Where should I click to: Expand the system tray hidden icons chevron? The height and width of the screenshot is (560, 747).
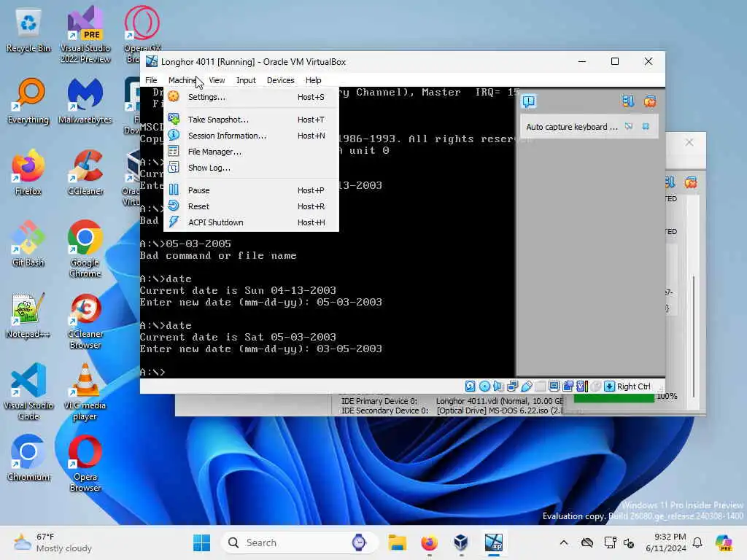click(564, 542)
